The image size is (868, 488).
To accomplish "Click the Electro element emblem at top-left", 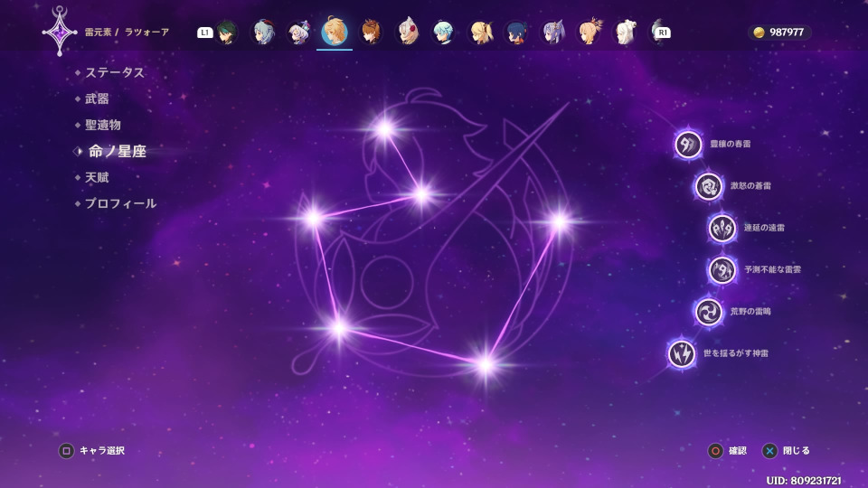I will [x=60, y=32].
